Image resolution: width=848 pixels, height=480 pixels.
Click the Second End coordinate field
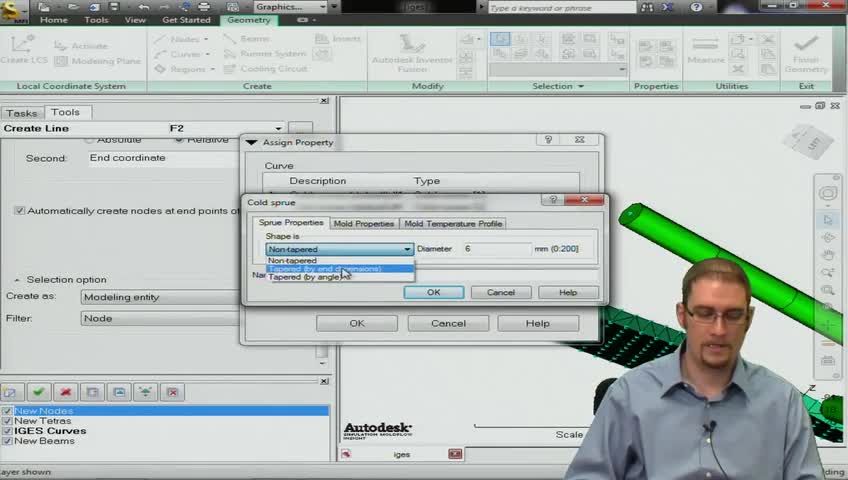point(162,158)
